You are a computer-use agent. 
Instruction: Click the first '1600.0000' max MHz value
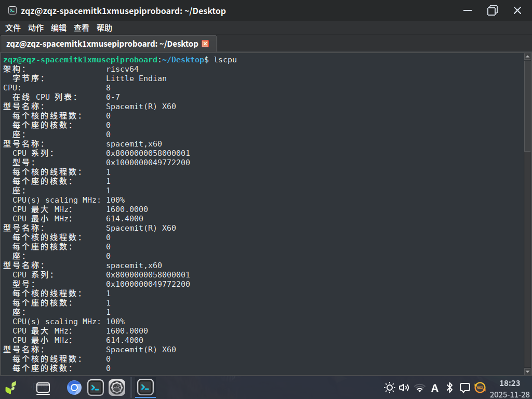pos(127,209)
